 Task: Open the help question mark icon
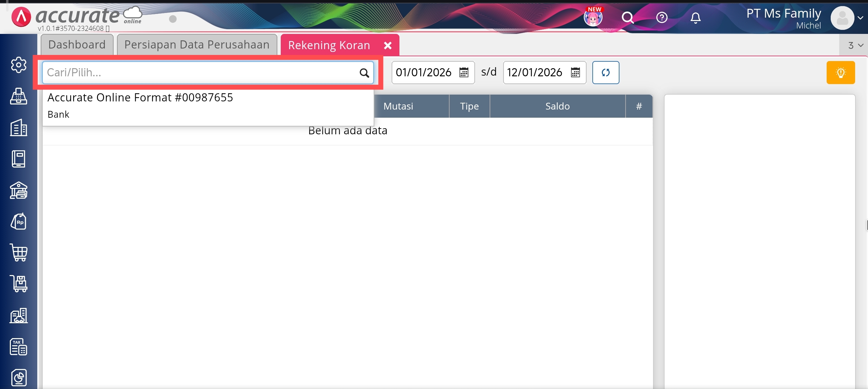pos(662,18)
